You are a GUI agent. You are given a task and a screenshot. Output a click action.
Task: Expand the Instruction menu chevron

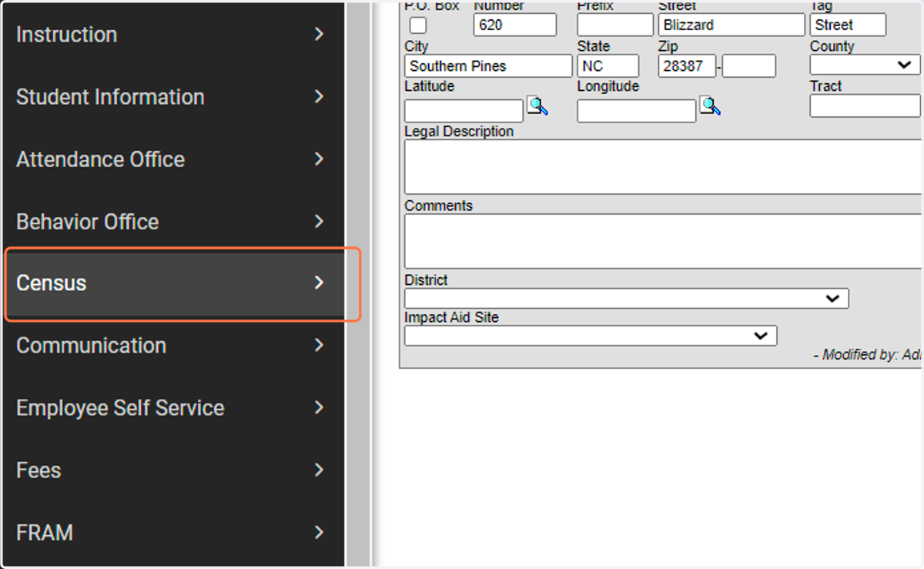pos(320,35)
